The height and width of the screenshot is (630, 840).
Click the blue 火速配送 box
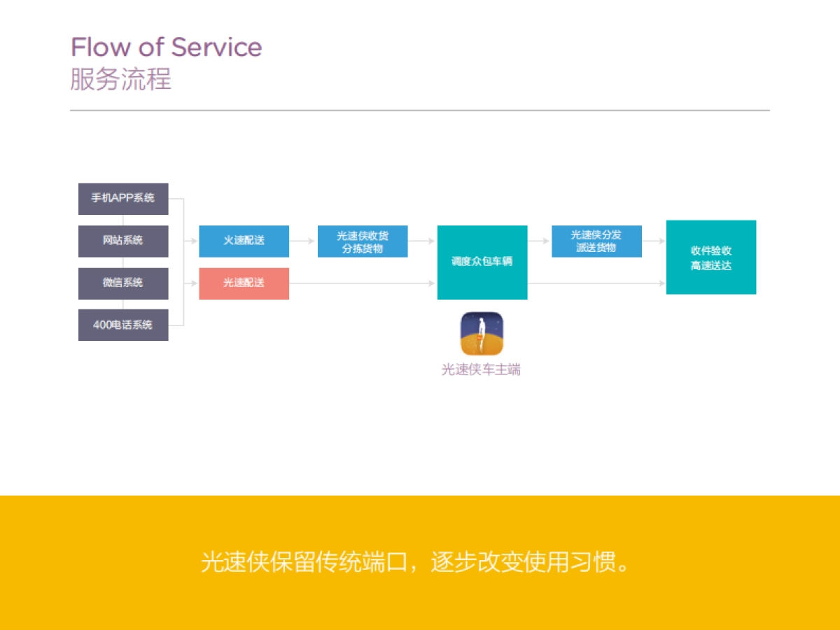point(244,241)
